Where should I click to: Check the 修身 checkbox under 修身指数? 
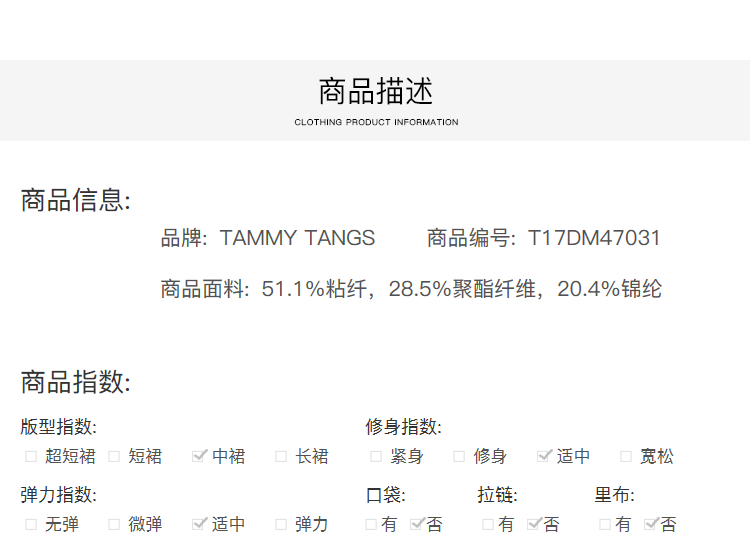pos(459,457)
